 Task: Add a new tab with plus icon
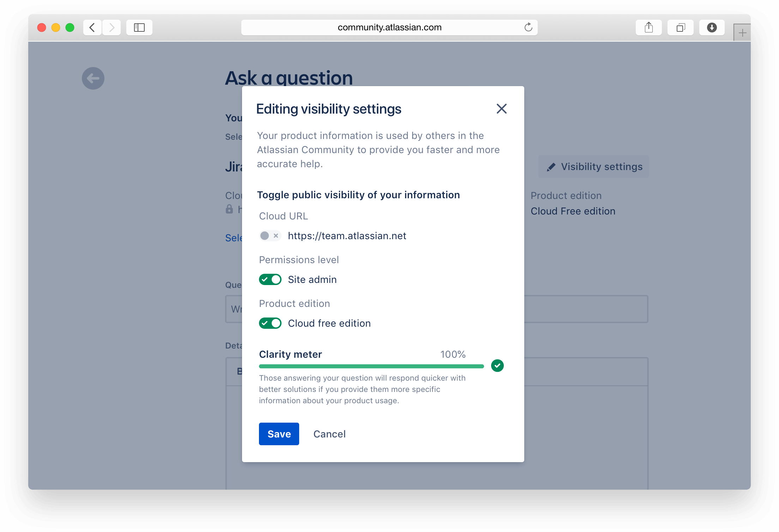tap(742, 33)
